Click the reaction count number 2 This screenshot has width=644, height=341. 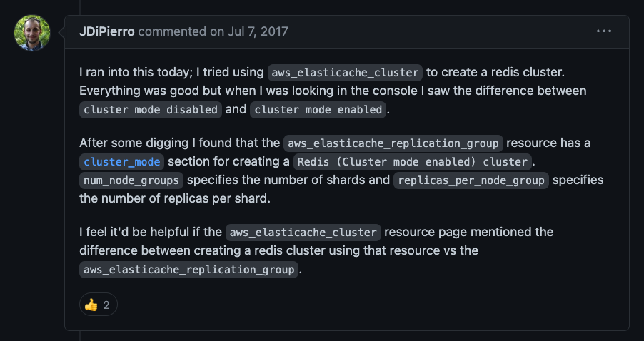106,305
